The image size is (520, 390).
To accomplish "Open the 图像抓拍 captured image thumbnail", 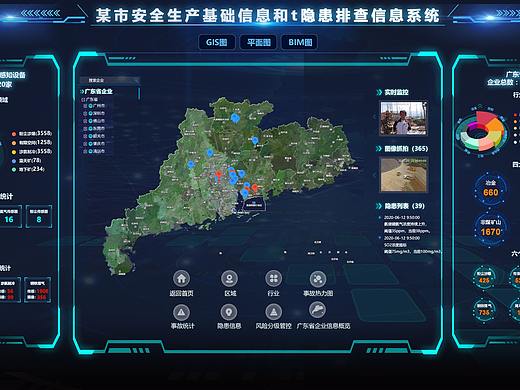I will pos(404,175).
